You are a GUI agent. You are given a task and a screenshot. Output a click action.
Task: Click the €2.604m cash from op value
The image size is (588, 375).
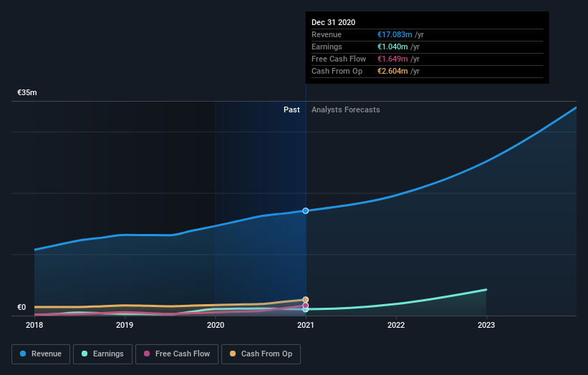[x=392, y=71]
